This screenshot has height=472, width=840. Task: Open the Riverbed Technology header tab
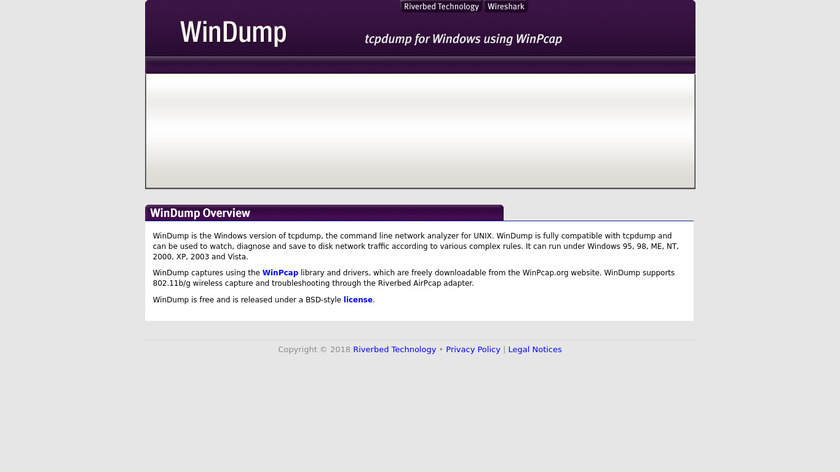point(441,6)
